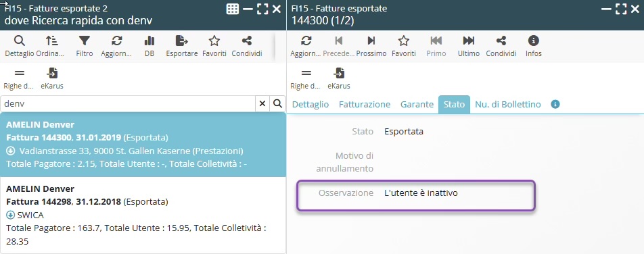Select the Stato tab

click(455, 105)
